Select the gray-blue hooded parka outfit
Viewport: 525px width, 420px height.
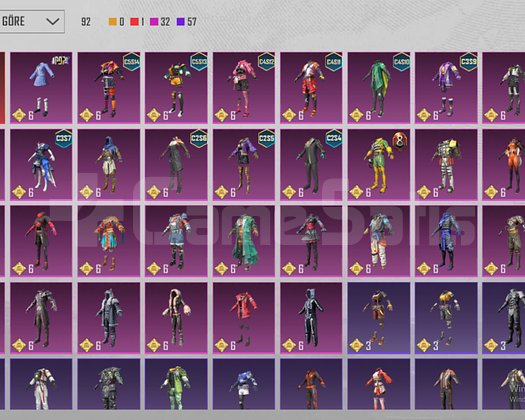pos(109,318)
